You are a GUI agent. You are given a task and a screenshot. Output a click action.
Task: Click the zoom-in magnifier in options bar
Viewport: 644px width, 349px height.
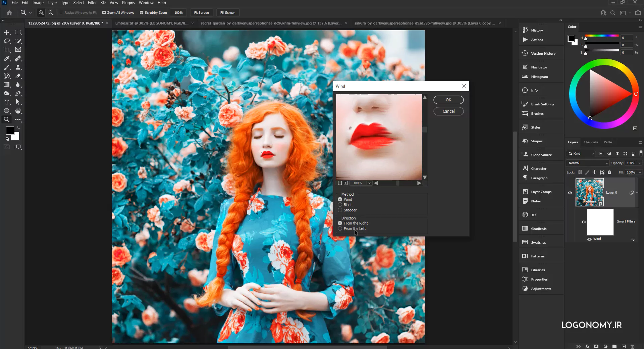click(41, 12)
